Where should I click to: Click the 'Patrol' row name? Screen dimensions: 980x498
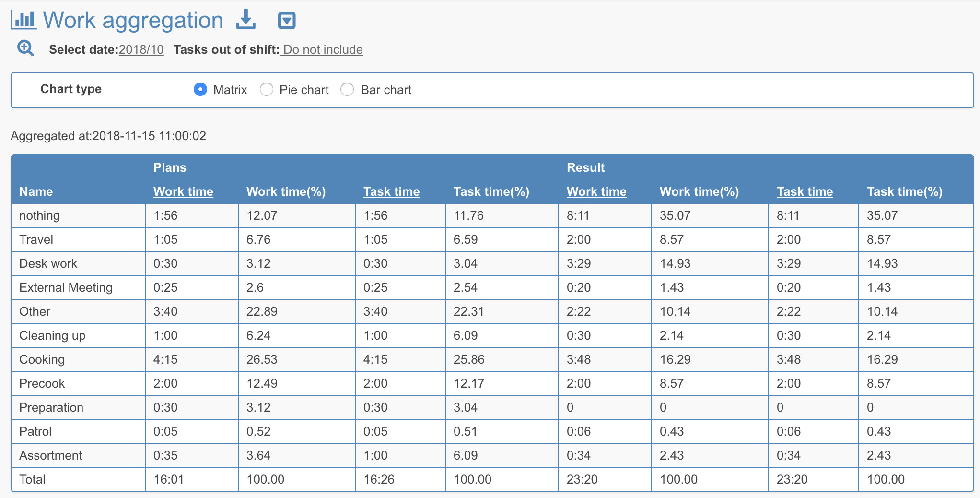click(35, 431)
